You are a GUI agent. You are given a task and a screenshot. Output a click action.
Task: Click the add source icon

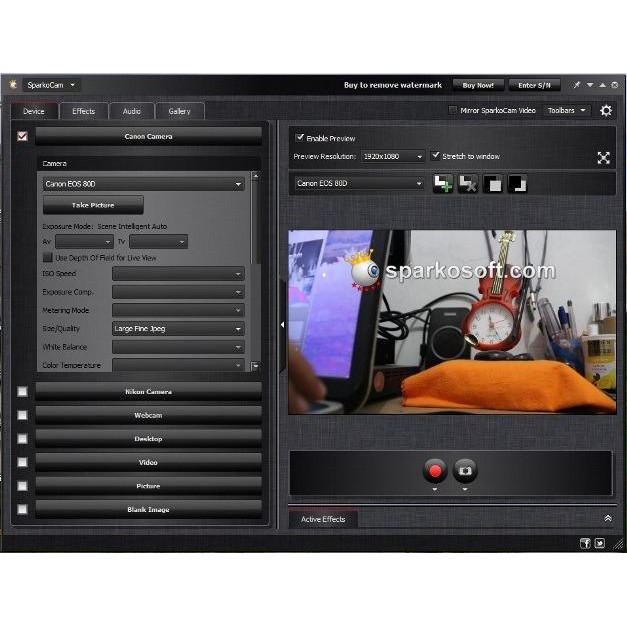(442, 184)
